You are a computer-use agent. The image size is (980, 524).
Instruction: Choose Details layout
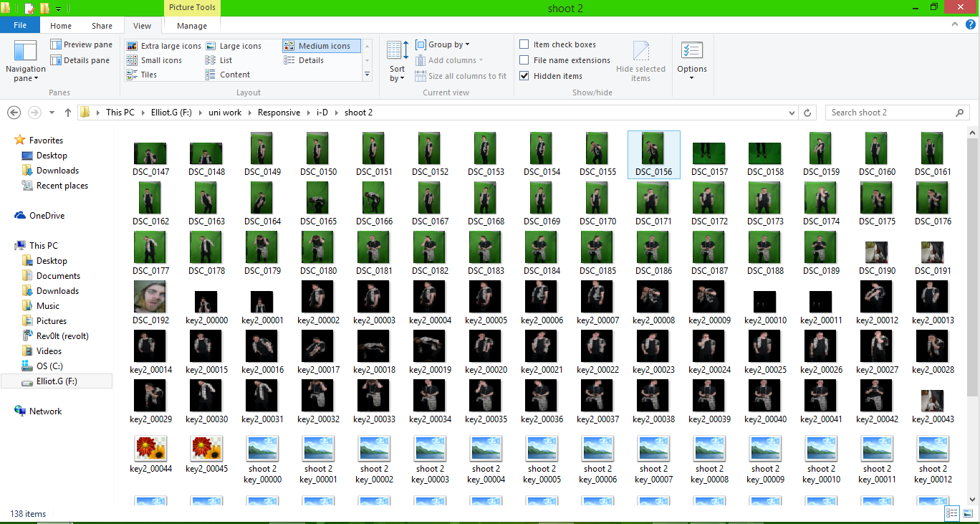(304, 60)
